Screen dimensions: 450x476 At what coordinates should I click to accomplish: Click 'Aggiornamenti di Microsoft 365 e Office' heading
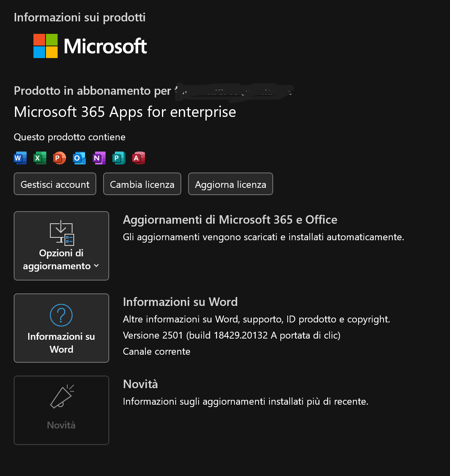[230, 220]
